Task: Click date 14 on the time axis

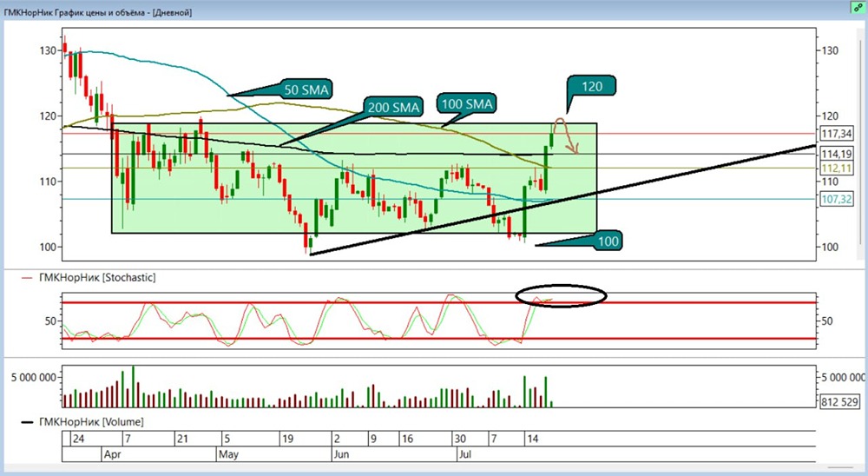Action: click(532, 439)
